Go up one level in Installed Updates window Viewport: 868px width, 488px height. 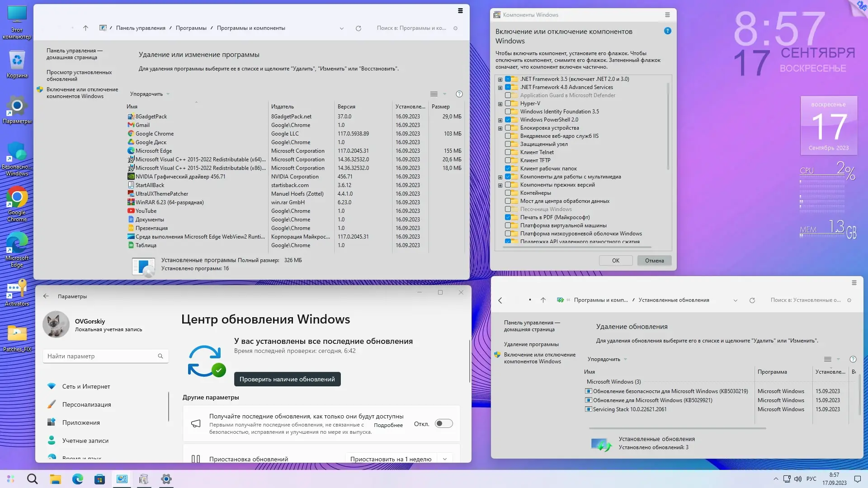(x=543, y=300)
